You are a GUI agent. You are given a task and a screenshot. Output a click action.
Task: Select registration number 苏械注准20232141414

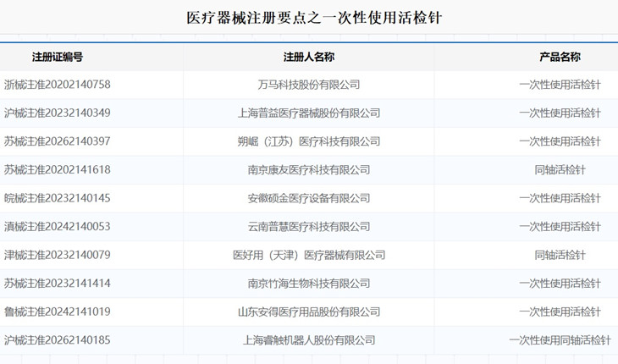(58, 283)
